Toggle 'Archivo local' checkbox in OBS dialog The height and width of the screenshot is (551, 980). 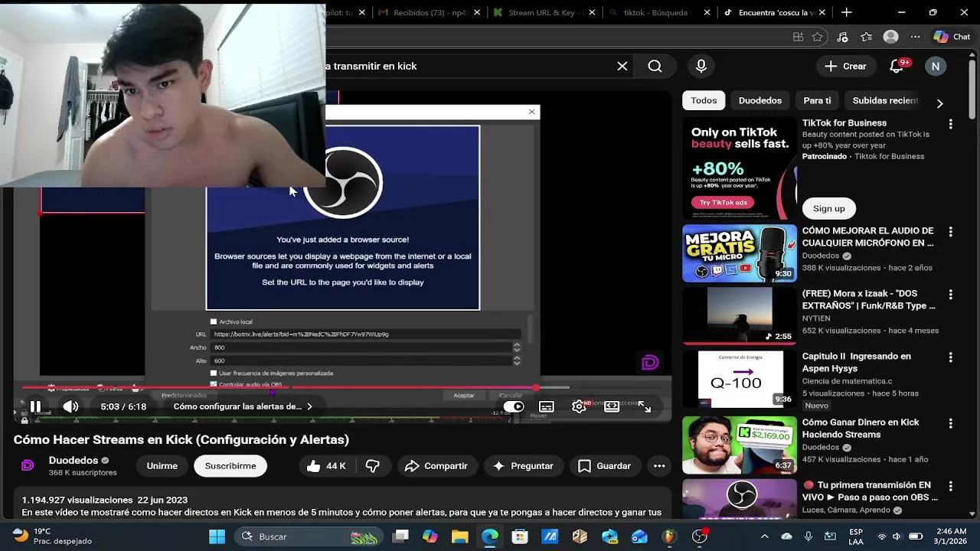click(214, 321)
